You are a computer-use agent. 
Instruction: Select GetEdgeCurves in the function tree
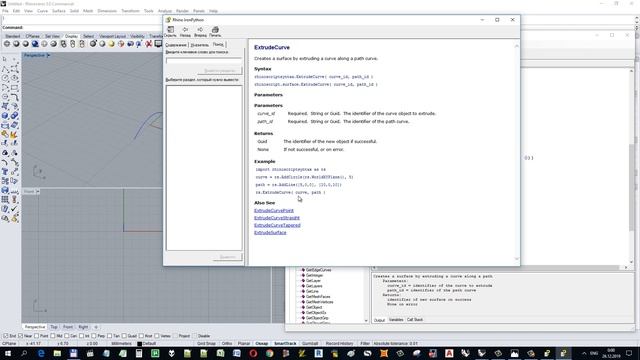318,270
